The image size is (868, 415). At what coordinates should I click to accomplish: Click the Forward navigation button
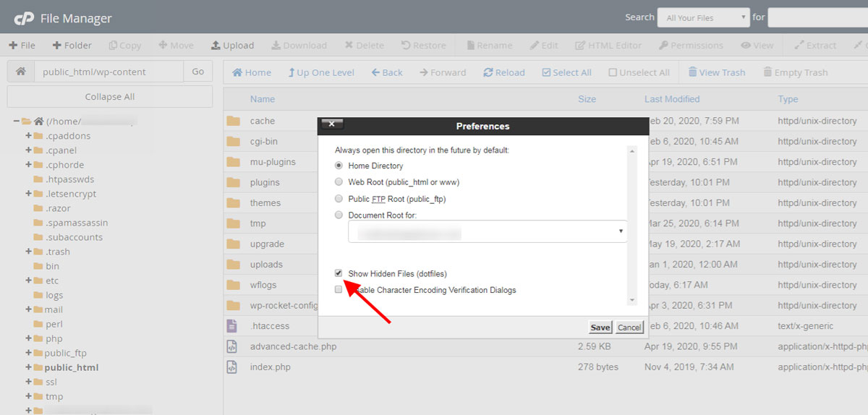(443, 72)
